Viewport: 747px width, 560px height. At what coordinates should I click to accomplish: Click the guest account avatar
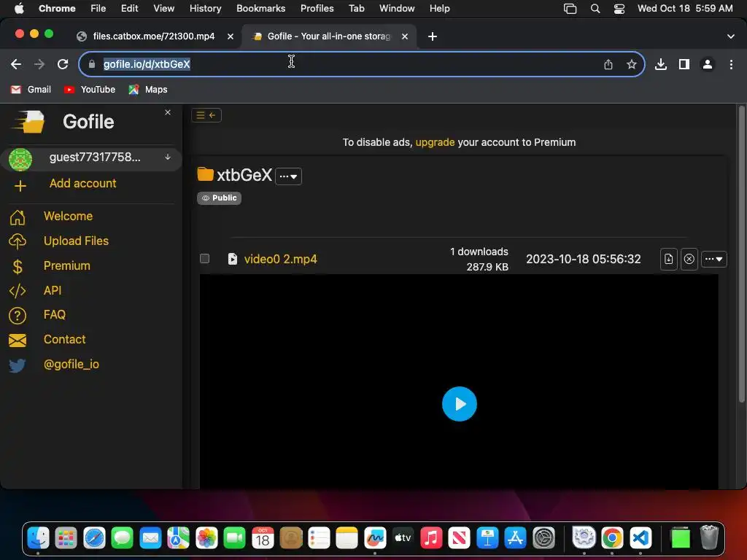point(20,159)
